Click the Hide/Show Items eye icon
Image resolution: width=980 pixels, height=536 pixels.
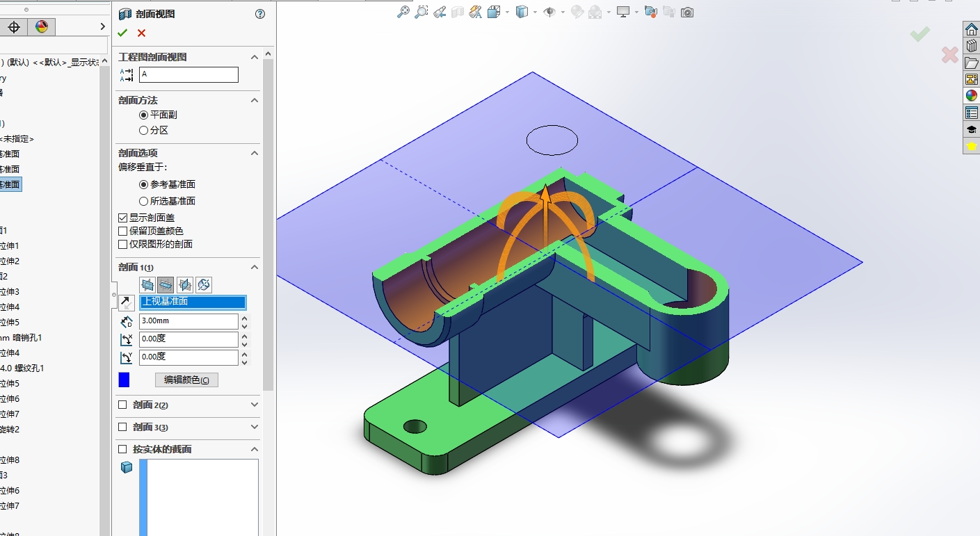click(x=549, y=12)
